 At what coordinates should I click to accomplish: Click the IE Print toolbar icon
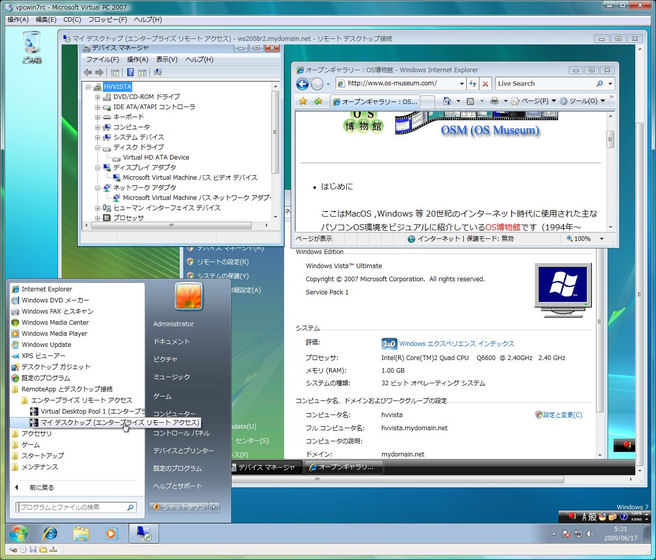[x=495, y=101]
